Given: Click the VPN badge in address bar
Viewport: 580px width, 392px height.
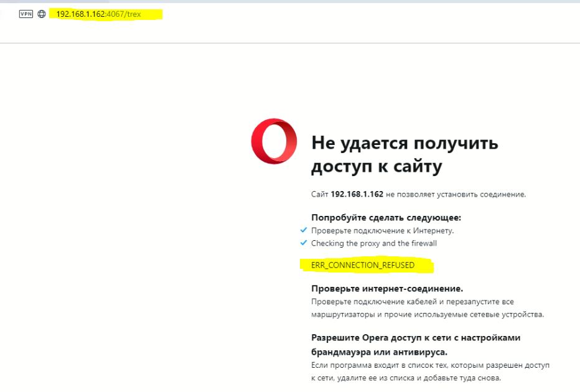Looking at the screenshot, I should (x=26, y=14).
